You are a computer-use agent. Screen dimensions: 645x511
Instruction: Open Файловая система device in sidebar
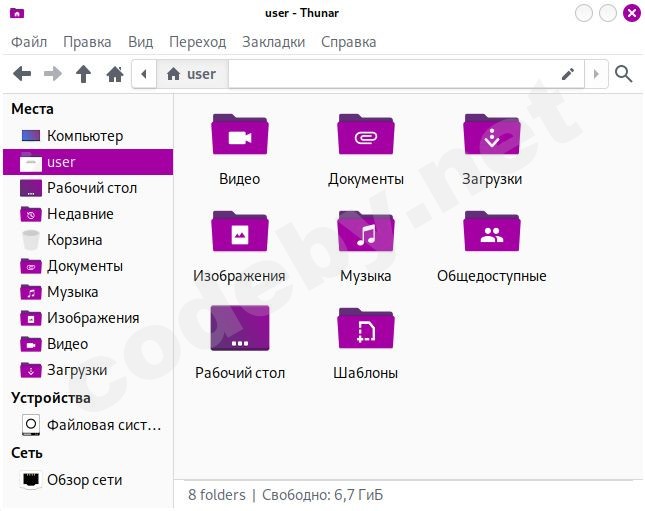tap(88, 425)
